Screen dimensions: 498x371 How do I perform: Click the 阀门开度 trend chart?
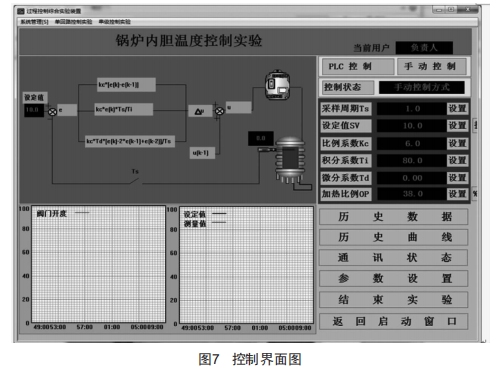(98, 264)
